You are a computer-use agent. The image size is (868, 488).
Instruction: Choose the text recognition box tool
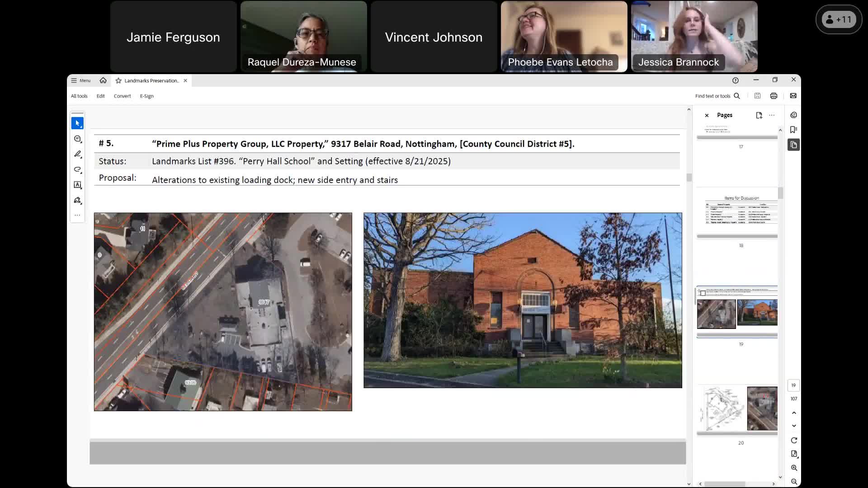[x=77, y=185]
